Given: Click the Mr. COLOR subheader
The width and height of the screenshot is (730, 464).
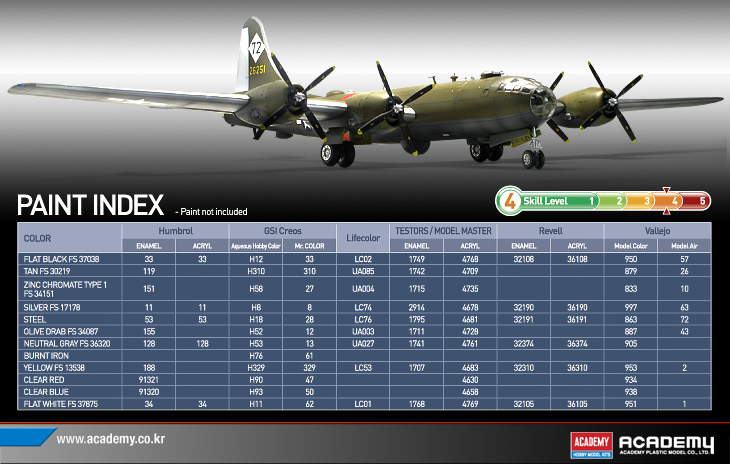Looking at the screenshot, I should pos(310,246).
